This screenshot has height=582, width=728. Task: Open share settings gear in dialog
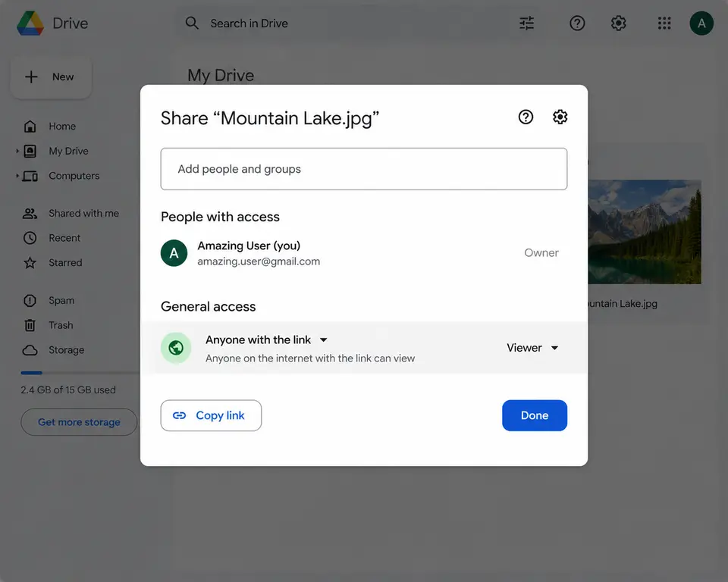pyautogui.click(x=560, y=117)
